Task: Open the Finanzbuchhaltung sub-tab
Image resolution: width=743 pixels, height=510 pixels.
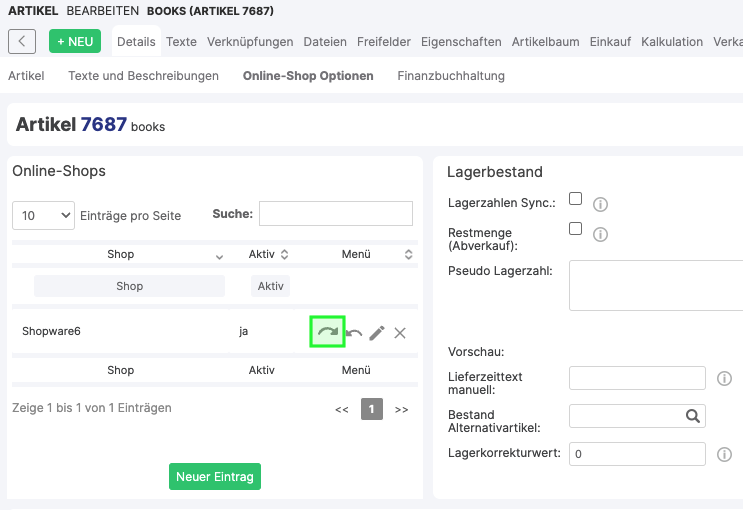Action: pos(451,76)
